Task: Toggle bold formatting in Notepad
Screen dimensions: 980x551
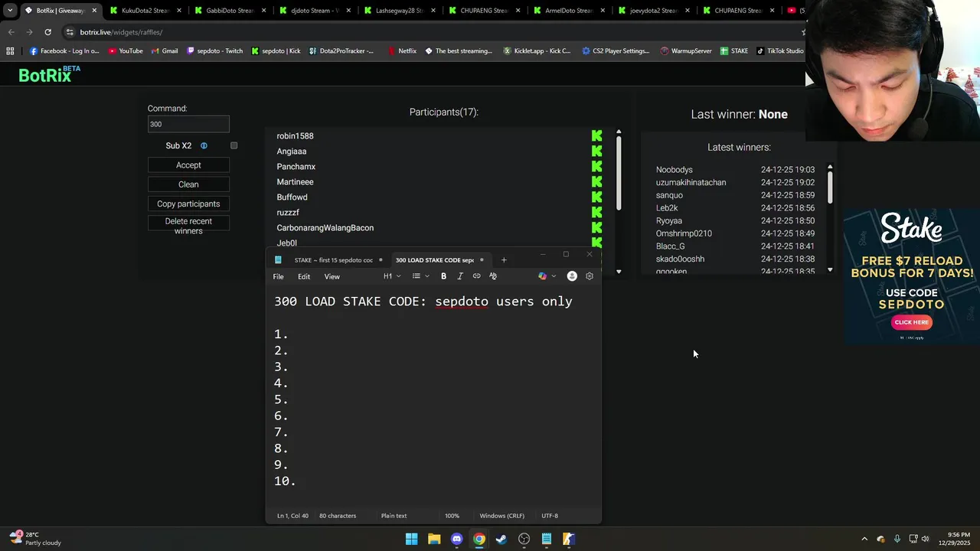Action: click(443, 276)
